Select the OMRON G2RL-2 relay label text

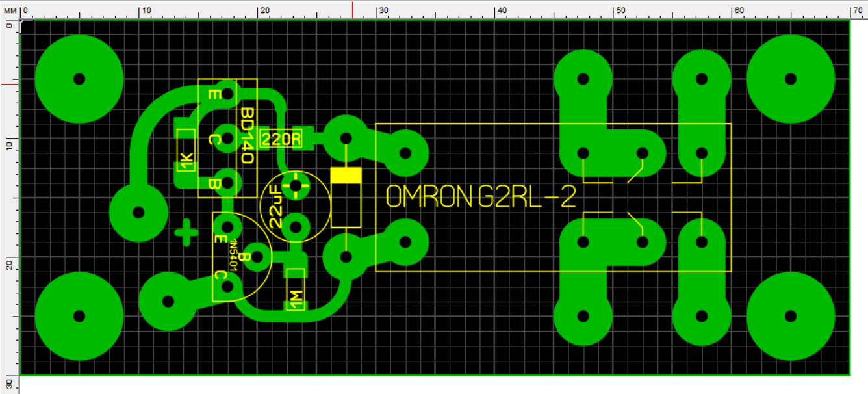pyautogui.click(x=481, y=197)
